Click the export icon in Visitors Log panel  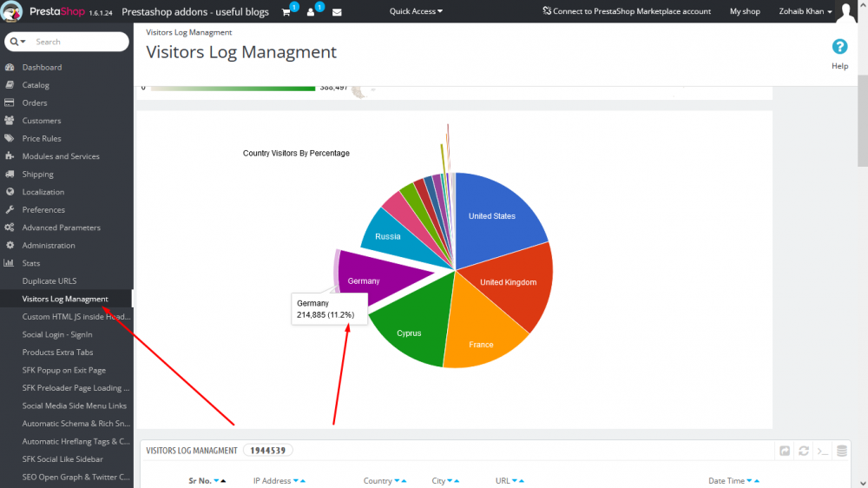point(785,451)
